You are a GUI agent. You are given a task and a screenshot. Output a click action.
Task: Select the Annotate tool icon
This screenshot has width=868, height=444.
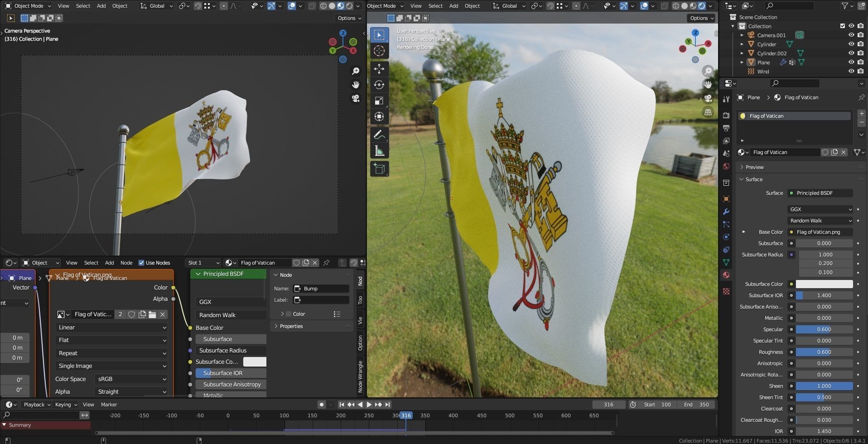379,135
